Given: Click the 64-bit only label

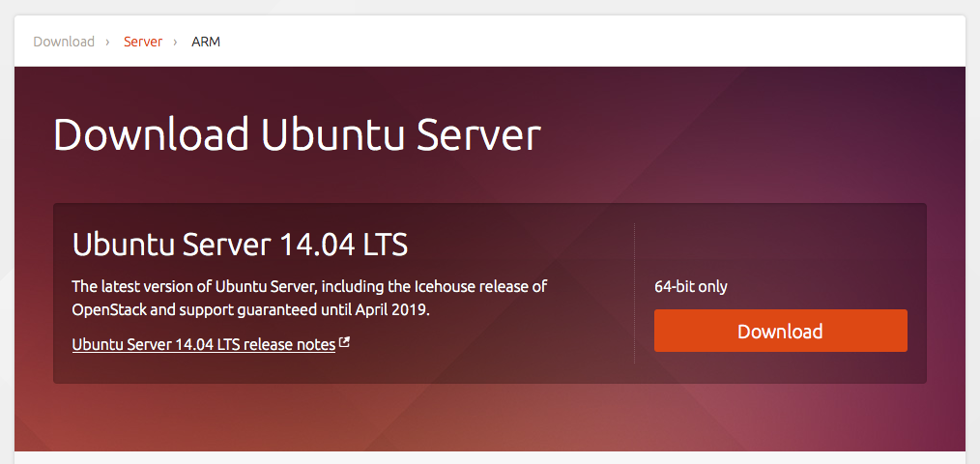Looking at the screenshot, I should tap(691, 286).
